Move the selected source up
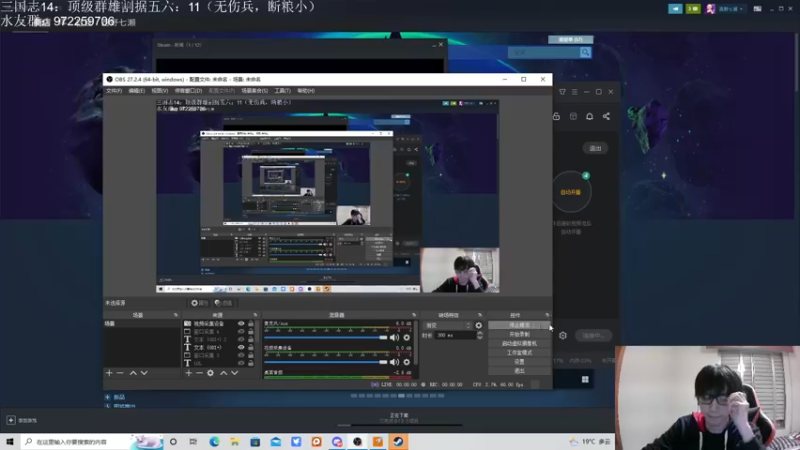Image resolution: width=800 pixels, height=450 pixels. [x=223, y=373]
